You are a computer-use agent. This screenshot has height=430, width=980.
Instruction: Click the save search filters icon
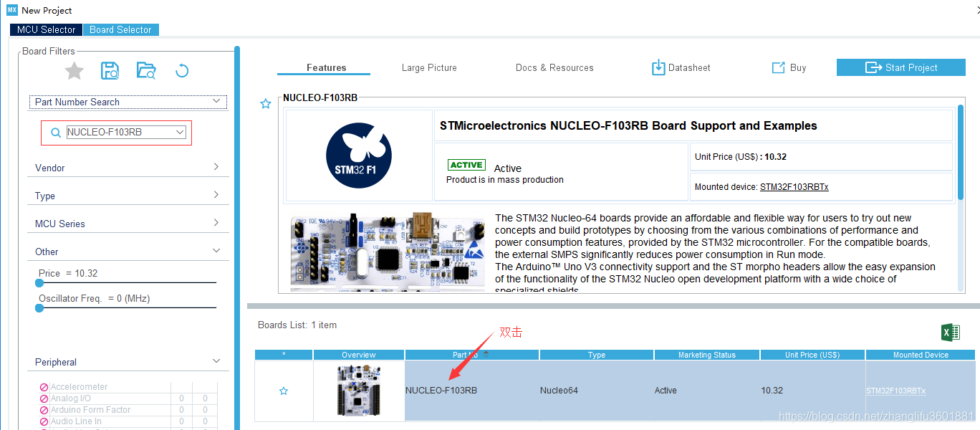click(x=110, y=70)
